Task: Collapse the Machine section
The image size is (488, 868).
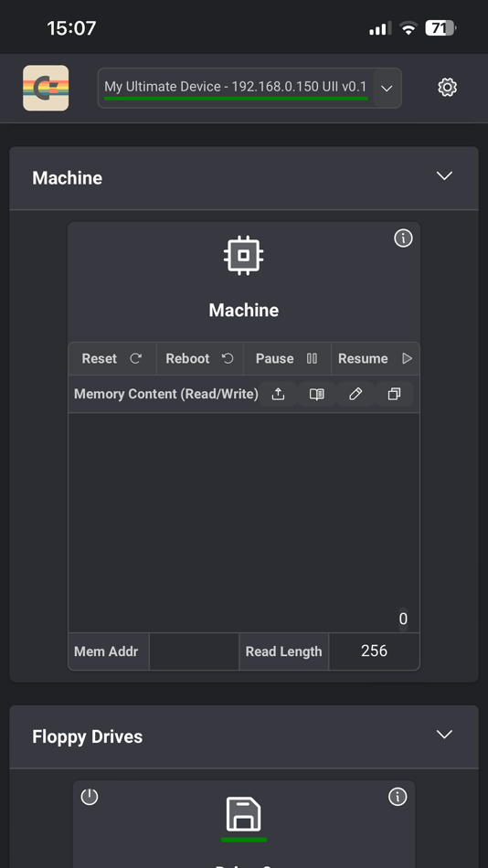Action: tap(444, 176)
